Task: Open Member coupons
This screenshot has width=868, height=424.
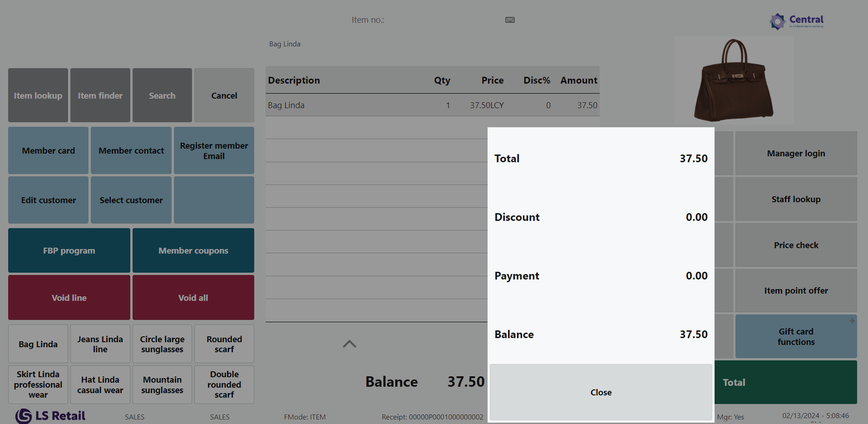Action: coord(193,250)
